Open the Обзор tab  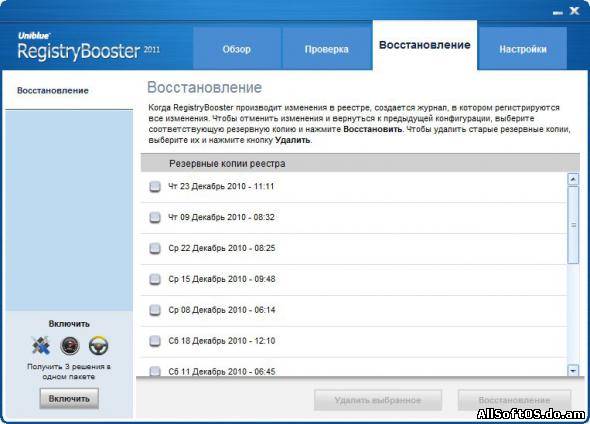click(237, 49)
